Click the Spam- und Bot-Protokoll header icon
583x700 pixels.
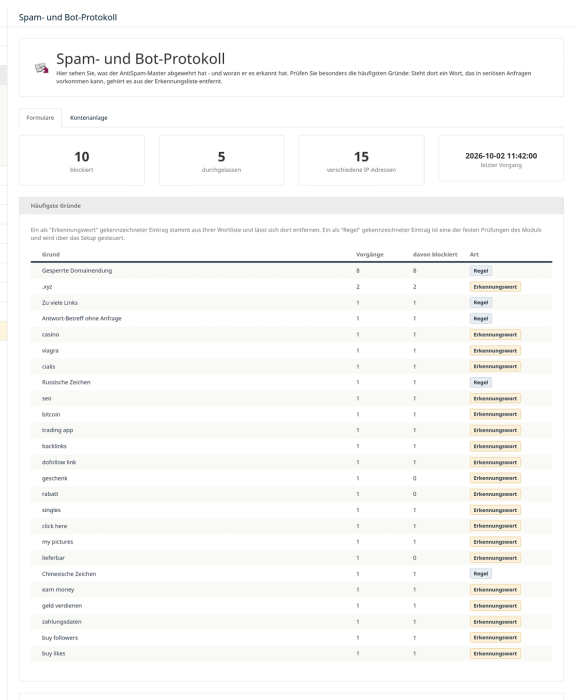click(42, 68)
